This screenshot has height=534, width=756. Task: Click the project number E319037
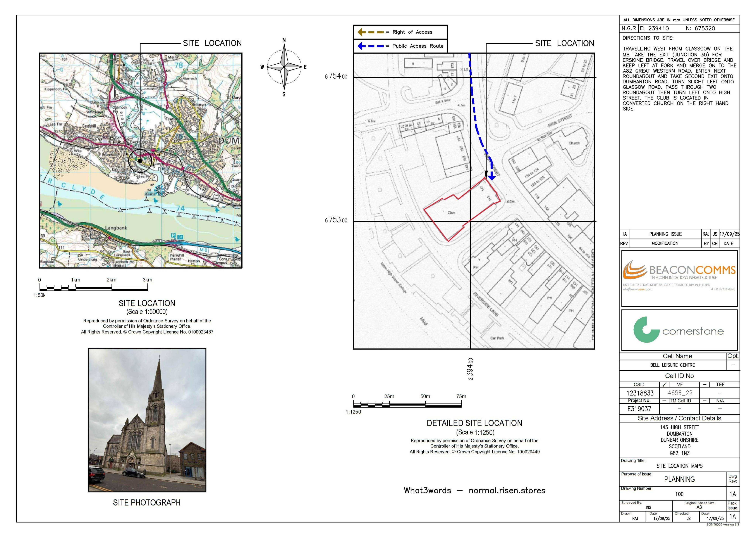[x=639, y=409]
